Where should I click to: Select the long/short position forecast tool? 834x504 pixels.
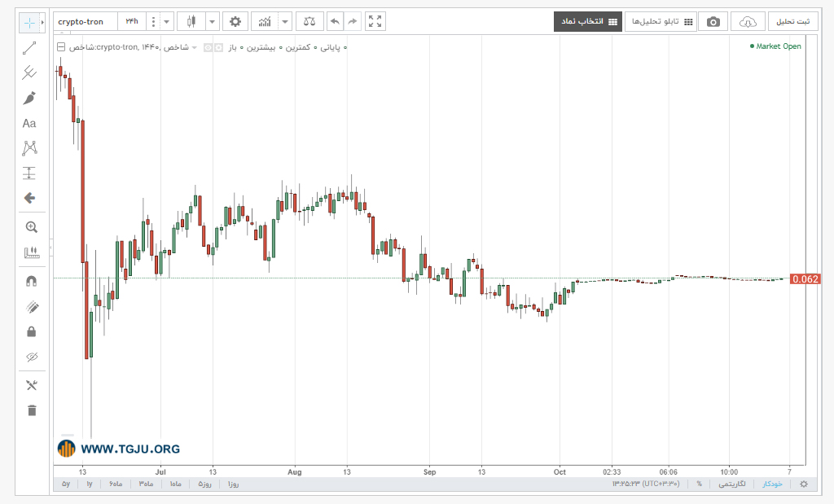(x=30, y=173)
